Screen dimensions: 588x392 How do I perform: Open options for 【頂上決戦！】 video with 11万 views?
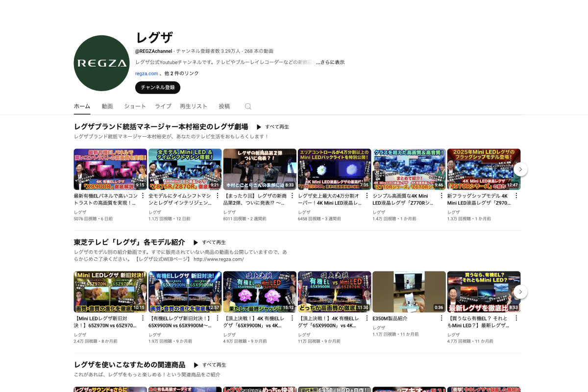(367, 318)
